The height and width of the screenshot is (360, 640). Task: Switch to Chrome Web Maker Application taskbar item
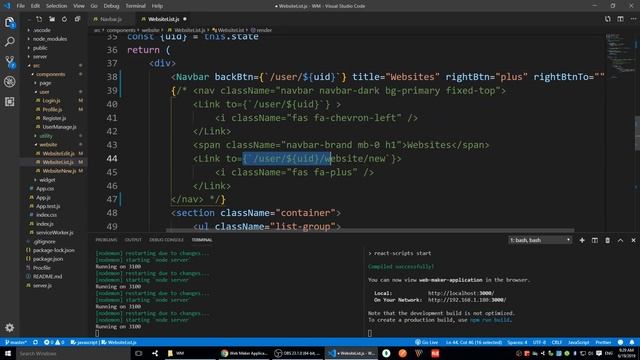pyautogui.click(x=244, y=353)
